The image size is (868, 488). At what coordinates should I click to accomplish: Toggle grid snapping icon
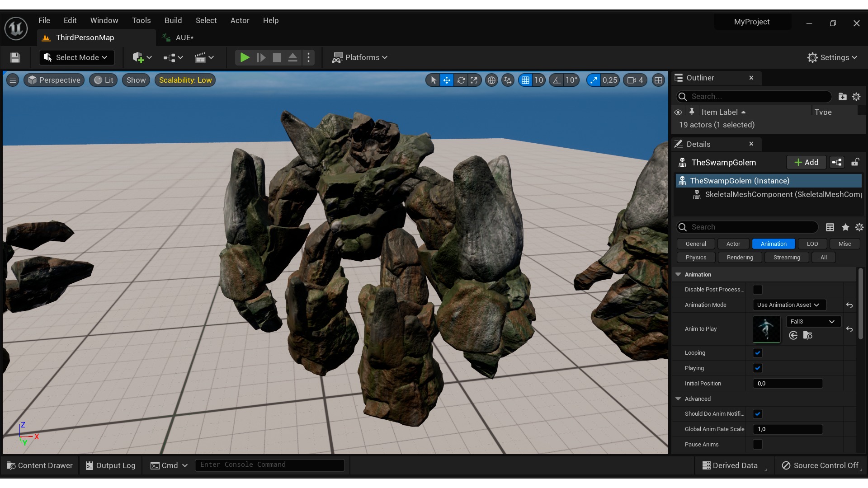click(525, 80)
